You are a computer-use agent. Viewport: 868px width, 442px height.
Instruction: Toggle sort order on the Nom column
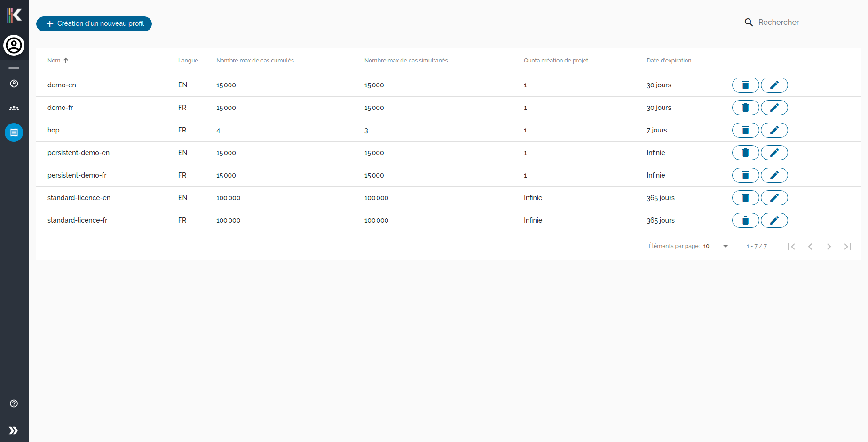[57, 60]
